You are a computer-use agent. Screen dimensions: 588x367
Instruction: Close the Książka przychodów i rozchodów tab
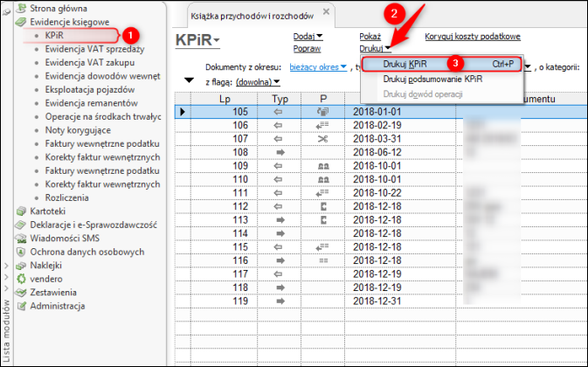coord(326,11)
